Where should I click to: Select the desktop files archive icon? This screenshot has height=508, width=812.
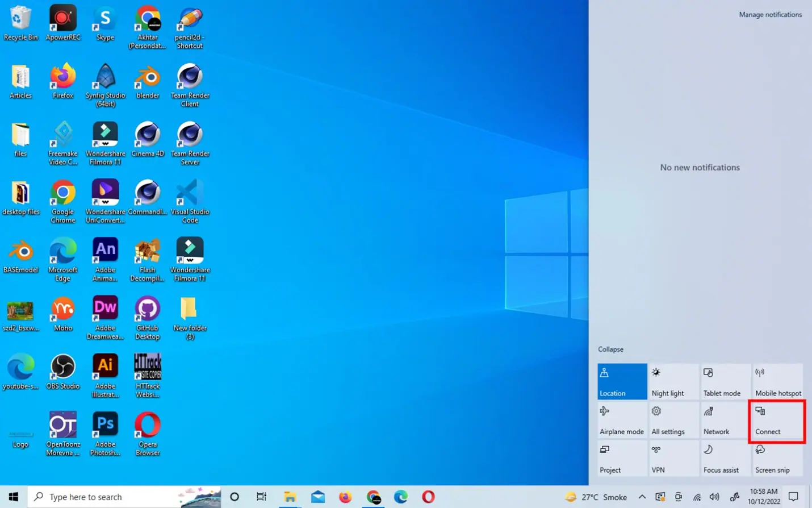coord(20,197)
